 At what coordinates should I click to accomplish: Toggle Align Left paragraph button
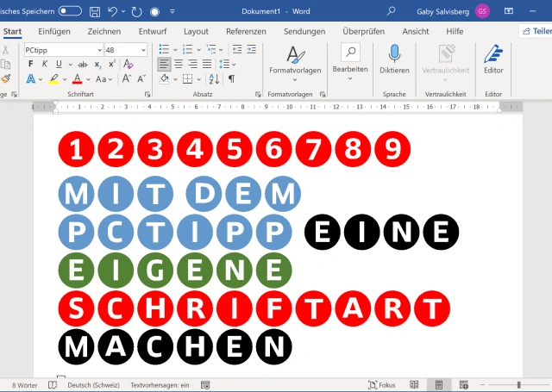(164, 65)
